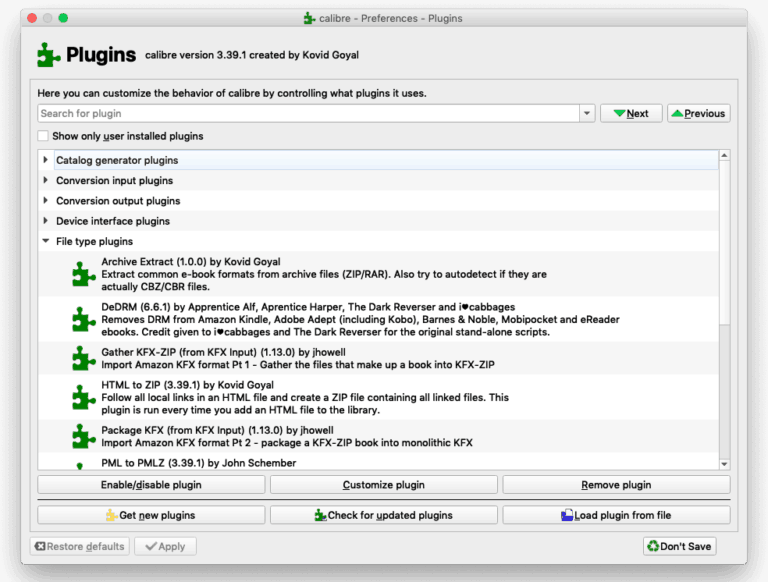Click the HTML to ZIP plugin icon

click(84, 397)
